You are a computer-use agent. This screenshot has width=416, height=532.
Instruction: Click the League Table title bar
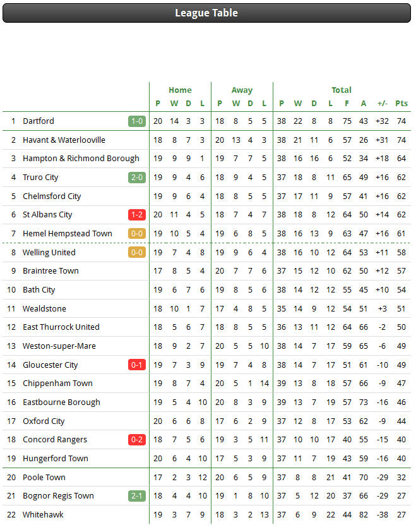[x=206, y=13]
